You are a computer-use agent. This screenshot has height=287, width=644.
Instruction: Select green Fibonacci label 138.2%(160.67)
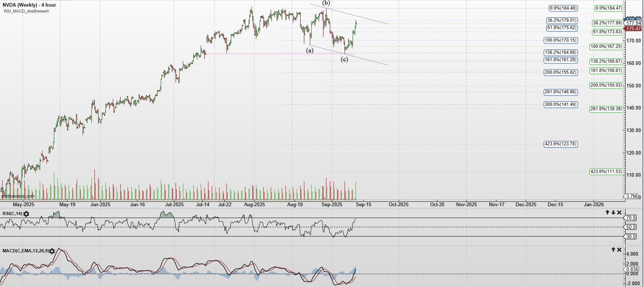tap(606, 61)
